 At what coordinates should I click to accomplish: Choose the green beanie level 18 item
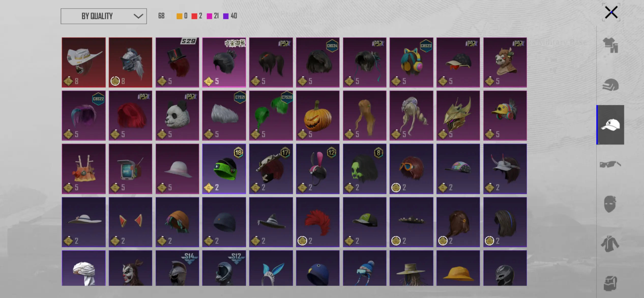[x=224, y=169]
